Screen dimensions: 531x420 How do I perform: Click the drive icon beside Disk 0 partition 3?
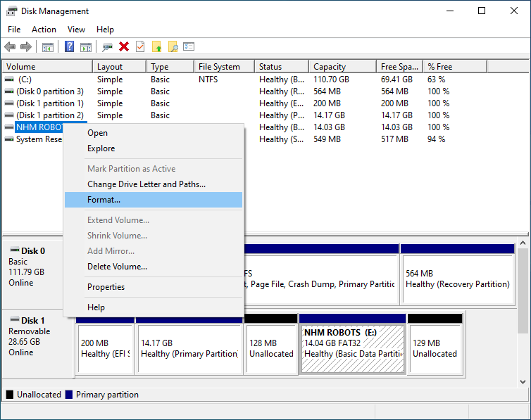point(9,91)
